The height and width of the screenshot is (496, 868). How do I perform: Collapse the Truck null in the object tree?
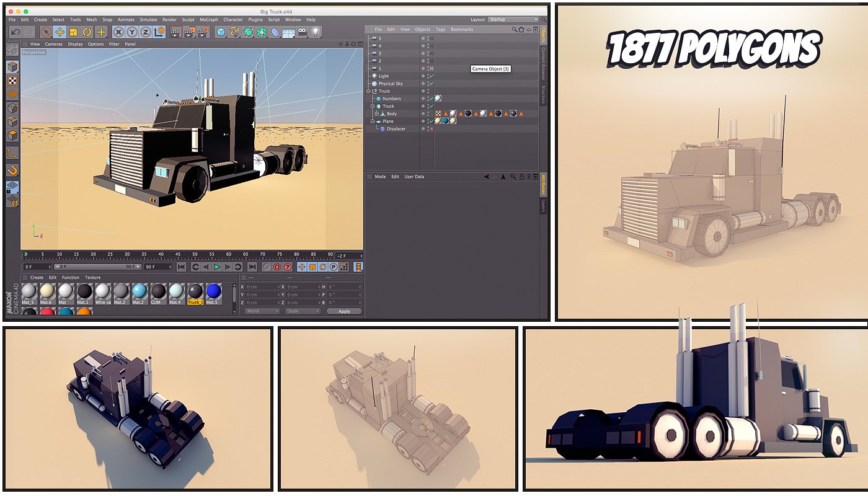tap(369, 91)
